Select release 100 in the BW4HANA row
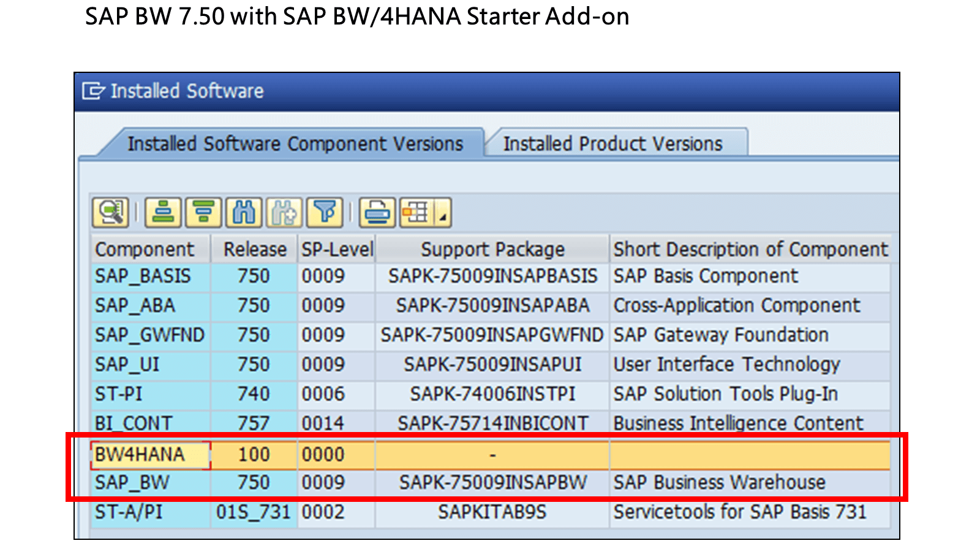This screenshot has width=980, height=546. coord(254,455)
